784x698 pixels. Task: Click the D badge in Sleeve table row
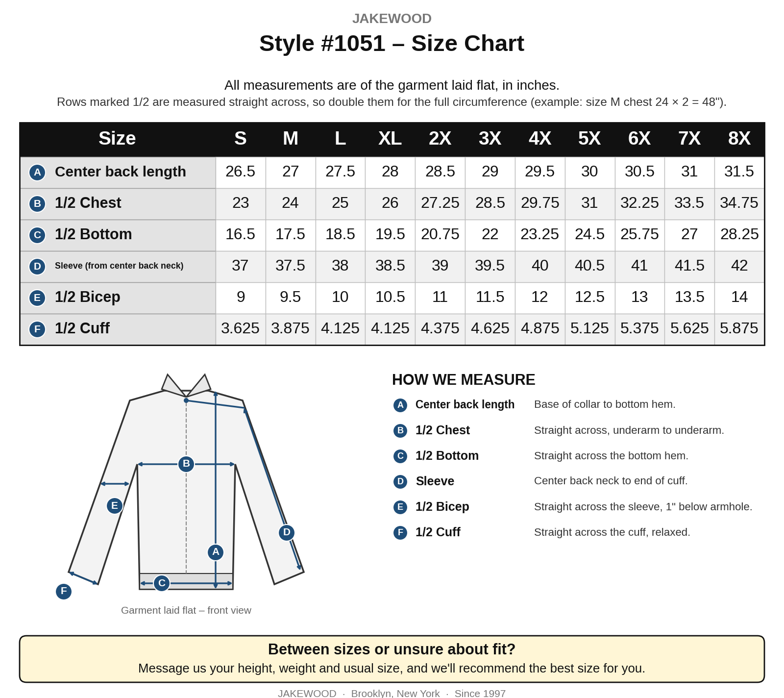coord(37,267)
